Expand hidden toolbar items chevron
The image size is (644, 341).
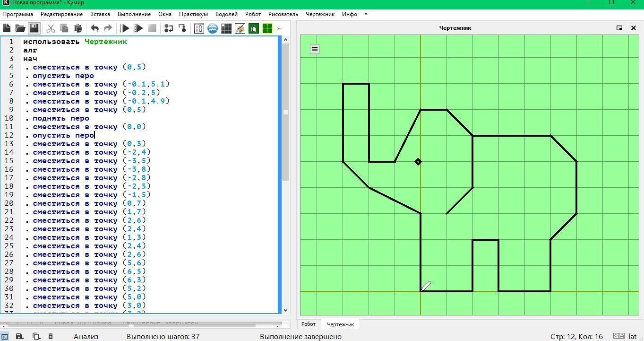[x=279, y=28]
